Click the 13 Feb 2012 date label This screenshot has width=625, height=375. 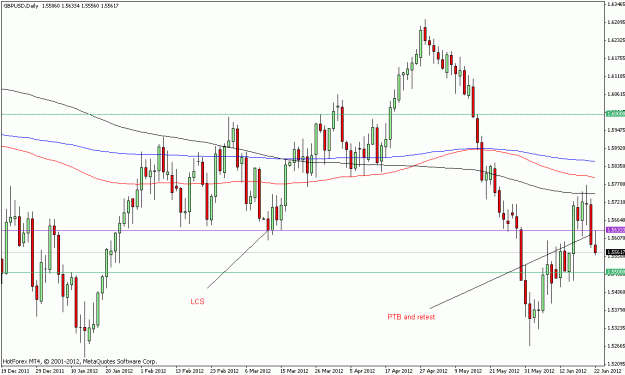[x=189, y=371]
